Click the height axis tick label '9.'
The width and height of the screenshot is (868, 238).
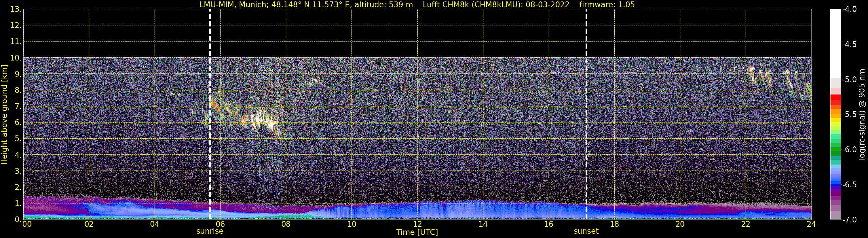coord(18,74)
